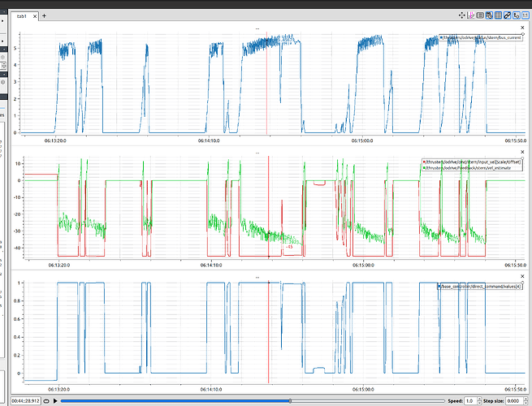This screenshot has width=532, height=406.
Task: Toggle the date-time axis display icon
Action: [489, 15]
